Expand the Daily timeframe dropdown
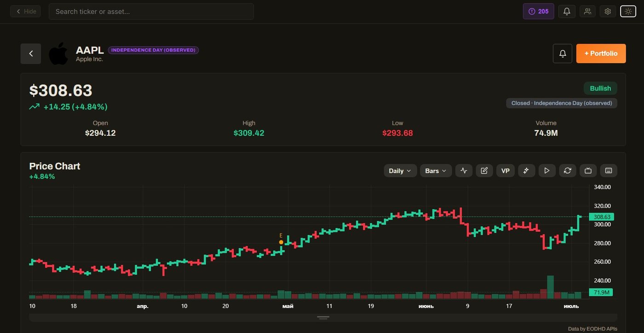Image resolution: width=644 pixels, height=333 pixels. pyautogui.click(x=400, y=171)
